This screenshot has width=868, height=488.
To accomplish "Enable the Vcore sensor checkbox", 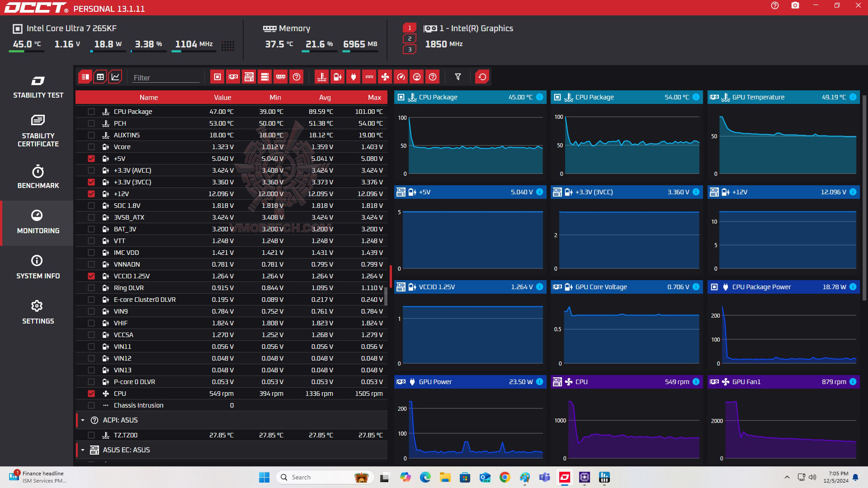I will tap(91, 147).
